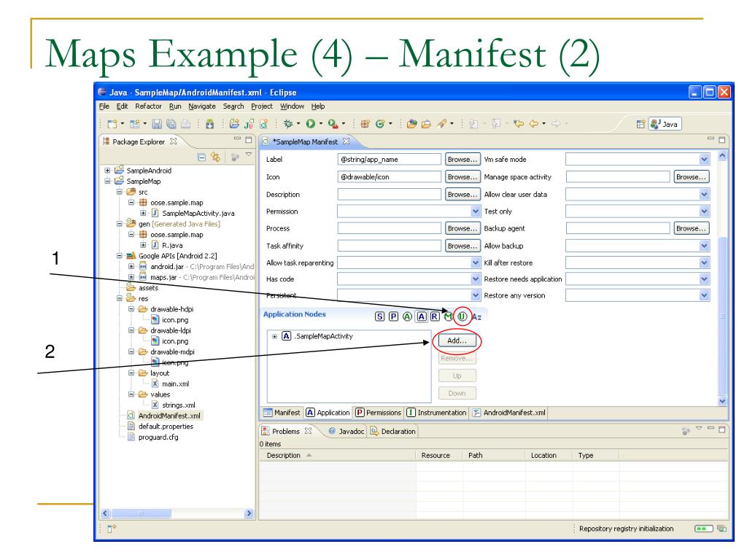Screen dimensions: 747x560
Task: Toggle the blue Activity (A) node filter
Action: pos(422,316)
